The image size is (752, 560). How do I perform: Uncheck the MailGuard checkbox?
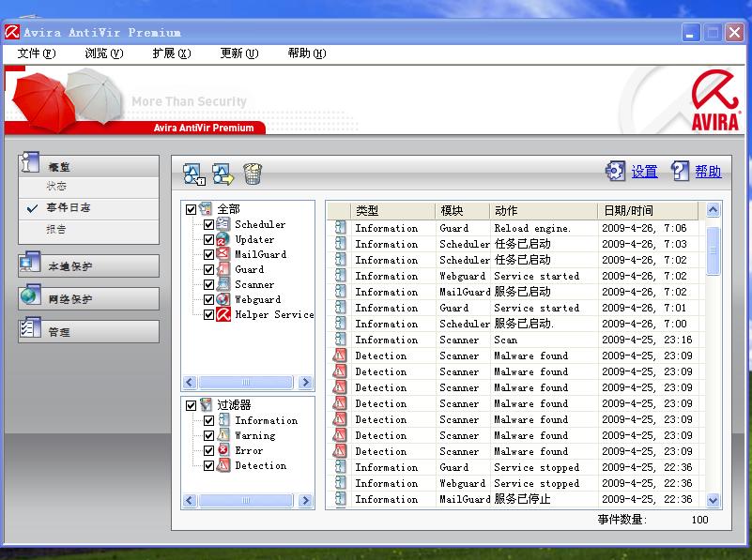(x=208, y=254)
